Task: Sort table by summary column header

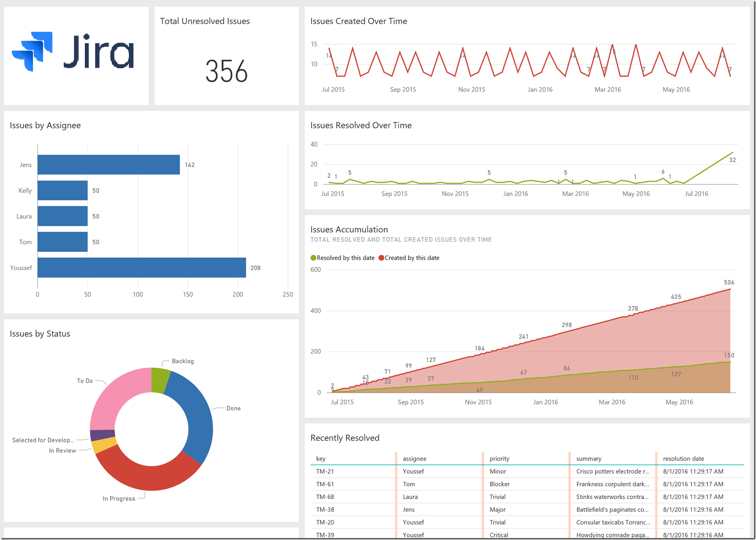Action: click(589, 459)
